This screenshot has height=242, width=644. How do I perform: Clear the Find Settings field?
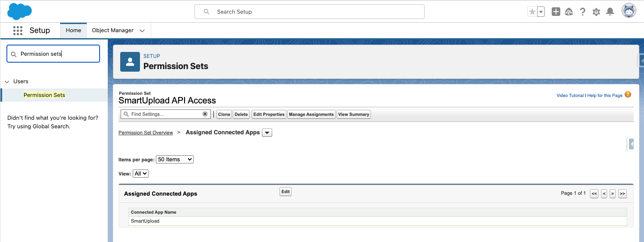pyautogui.click(x=205, y=114)
